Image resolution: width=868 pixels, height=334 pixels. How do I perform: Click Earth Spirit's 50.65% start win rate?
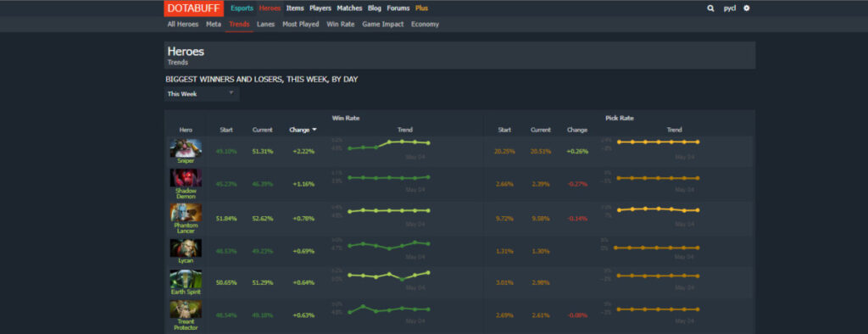pos(226,283)
